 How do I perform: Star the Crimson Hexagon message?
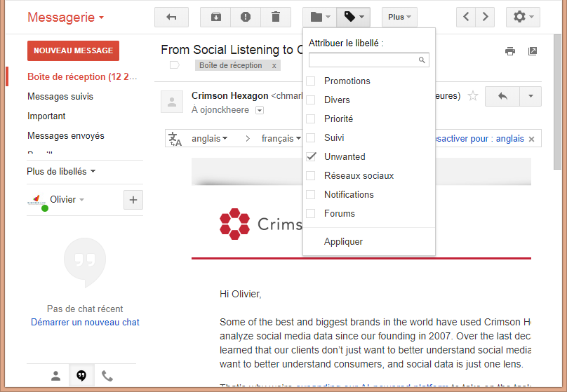(473, 96)
